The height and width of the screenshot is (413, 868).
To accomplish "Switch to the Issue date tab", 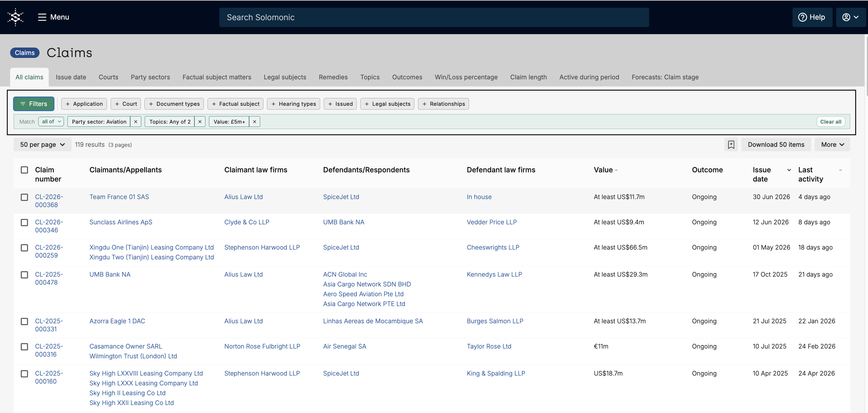I will [x=71, y=77].
